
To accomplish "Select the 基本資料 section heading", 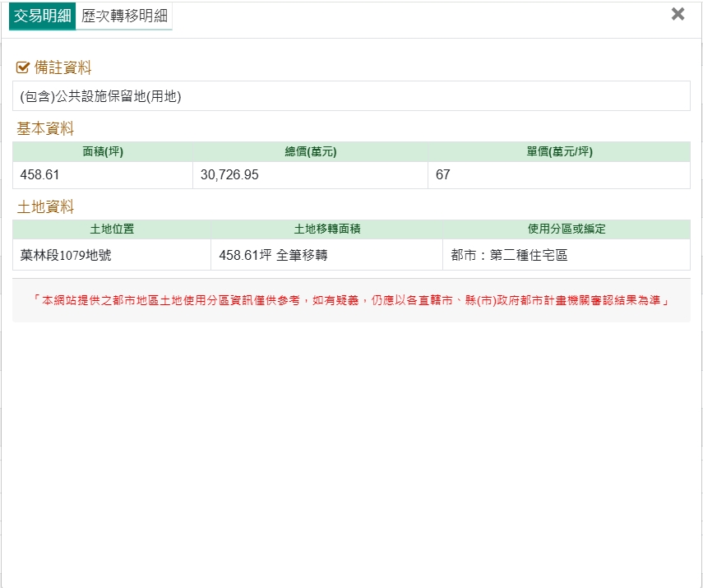I will click(x=45, y=128).
